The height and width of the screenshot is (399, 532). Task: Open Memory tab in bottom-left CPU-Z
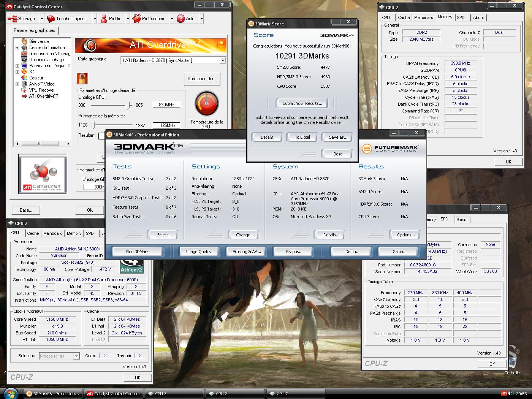(74, 233)
